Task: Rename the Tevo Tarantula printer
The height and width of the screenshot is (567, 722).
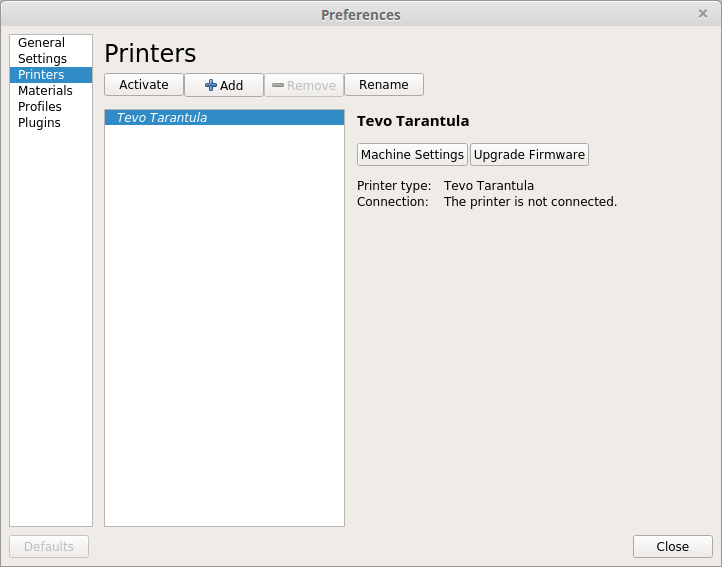Action: pos(384,85)
